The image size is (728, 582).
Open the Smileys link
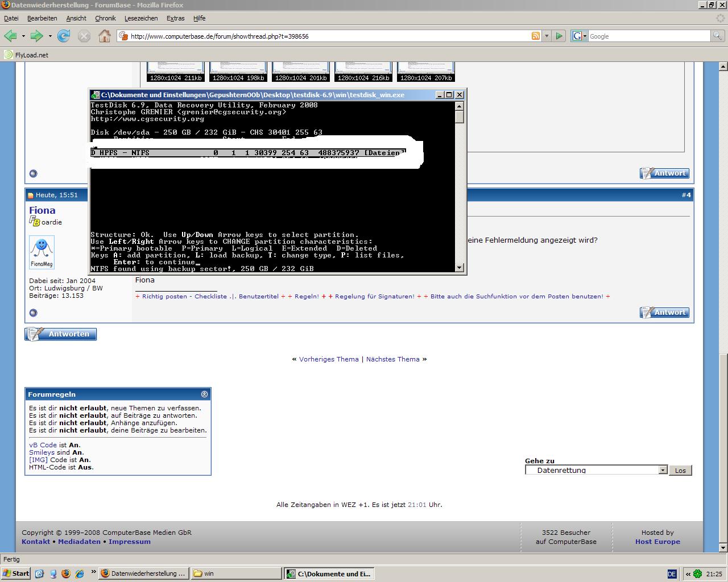pos(42,452)
